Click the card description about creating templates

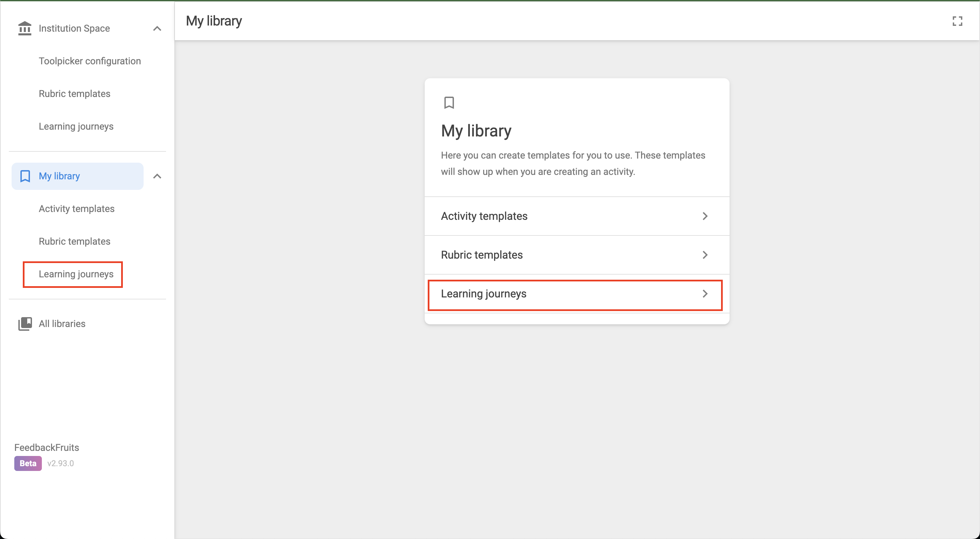pyautogui.click(x=573, y=164)
